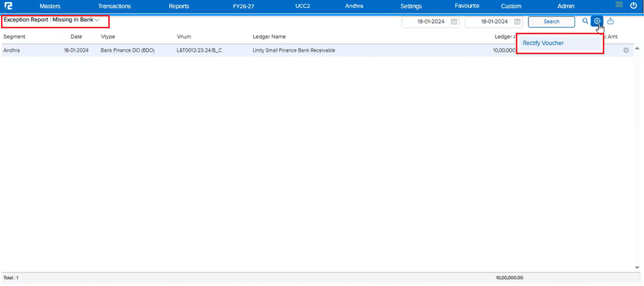This screenshot has height=286, width=644.
Task: Click the Total : 1 footer label
Action: click(10, 278)
